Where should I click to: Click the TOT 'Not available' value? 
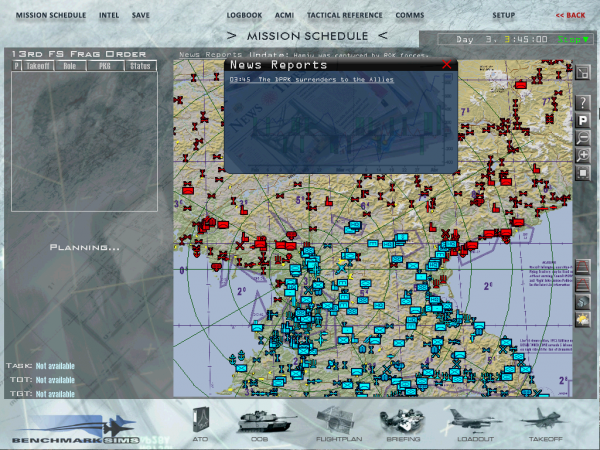tap(55, 380)
